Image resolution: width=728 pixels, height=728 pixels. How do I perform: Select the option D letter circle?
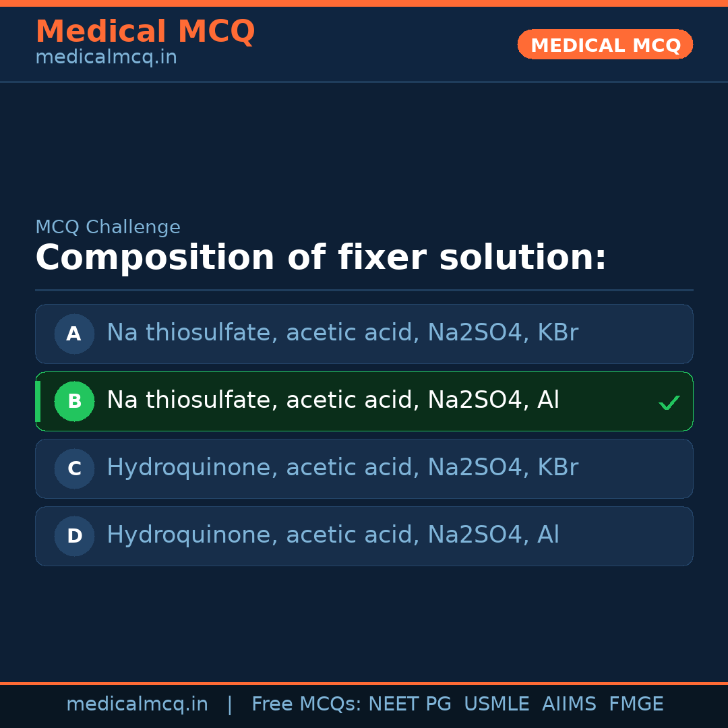click(x=74, y=536)
